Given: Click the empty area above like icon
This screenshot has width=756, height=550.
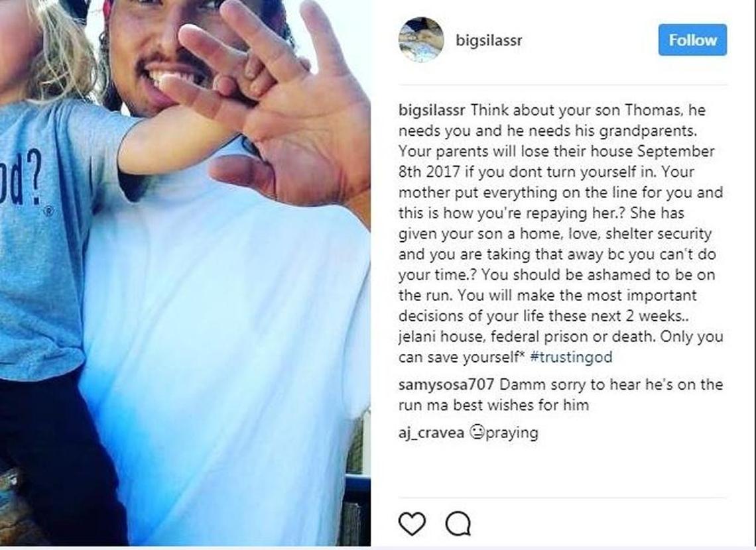Looking at the screenshot, I should (562, 470).
